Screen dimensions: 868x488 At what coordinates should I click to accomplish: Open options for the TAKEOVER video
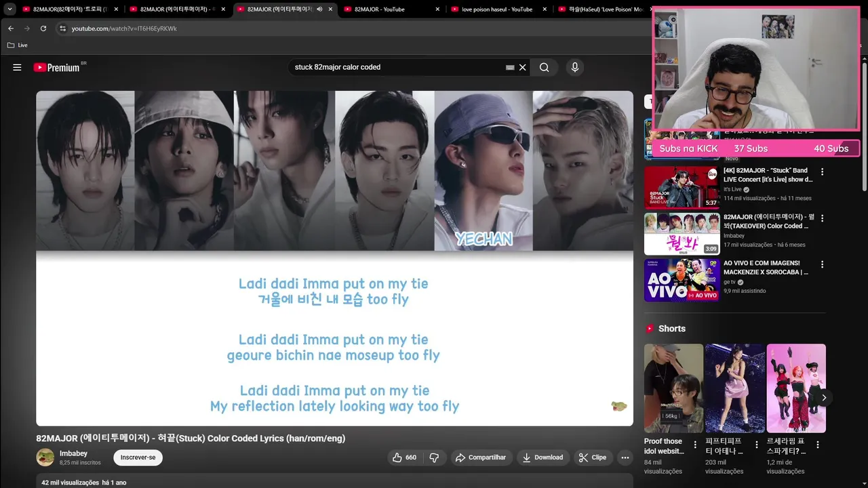pyautogui.click(x=822, y=218)
